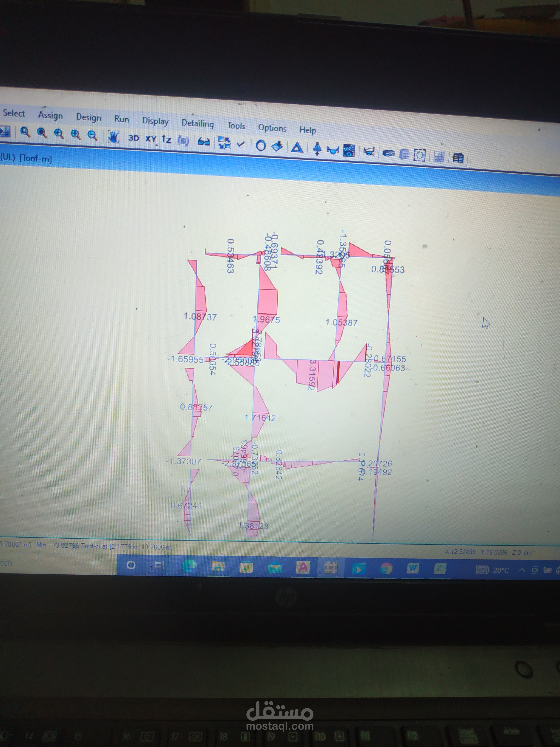Click the dotted square with circle icon
This screenshot has height=747, width=560.
420,155
